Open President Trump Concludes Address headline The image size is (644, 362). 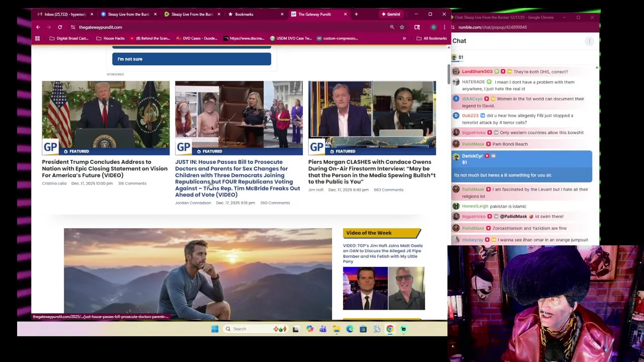pyautogui.click(x=105, y=168)
